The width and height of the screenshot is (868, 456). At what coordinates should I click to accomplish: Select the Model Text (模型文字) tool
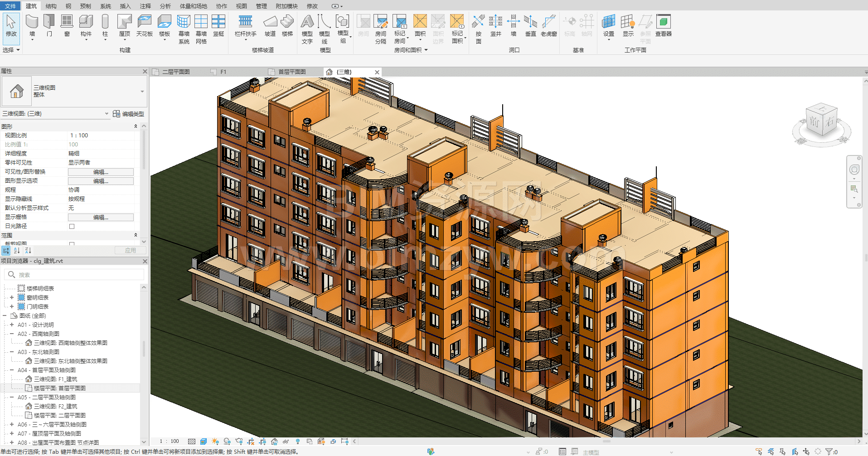(307, 29)
